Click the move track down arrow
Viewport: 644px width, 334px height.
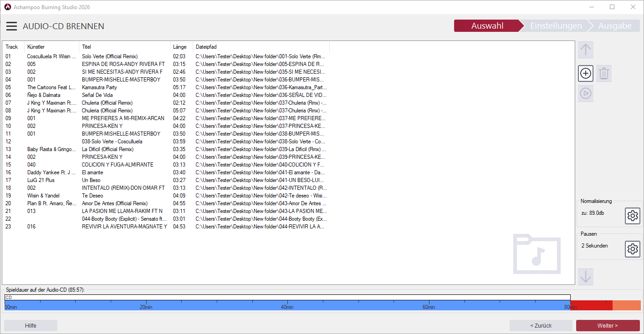tap(586, 277)
